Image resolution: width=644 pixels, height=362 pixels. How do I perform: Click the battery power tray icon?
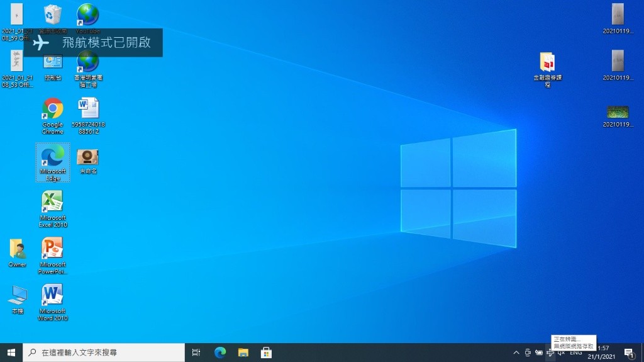point(539,353)
